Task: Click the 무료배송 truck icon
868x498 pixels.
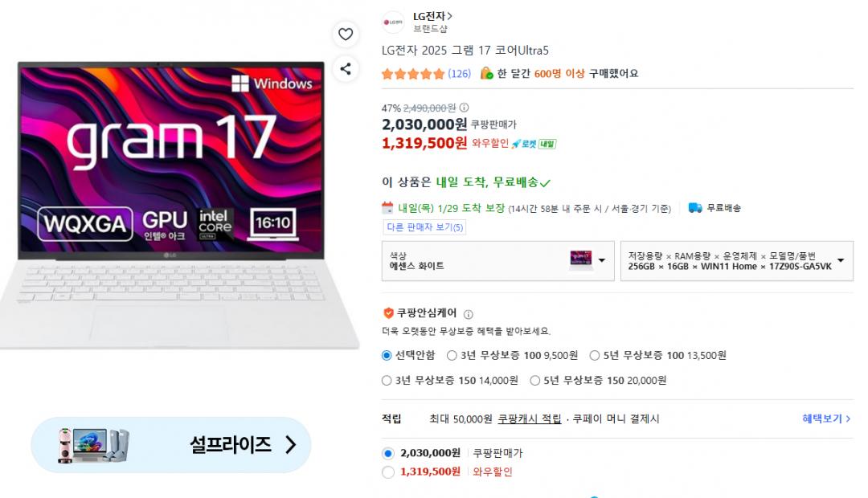Action: pyautogui.click(x=695, y=208)
